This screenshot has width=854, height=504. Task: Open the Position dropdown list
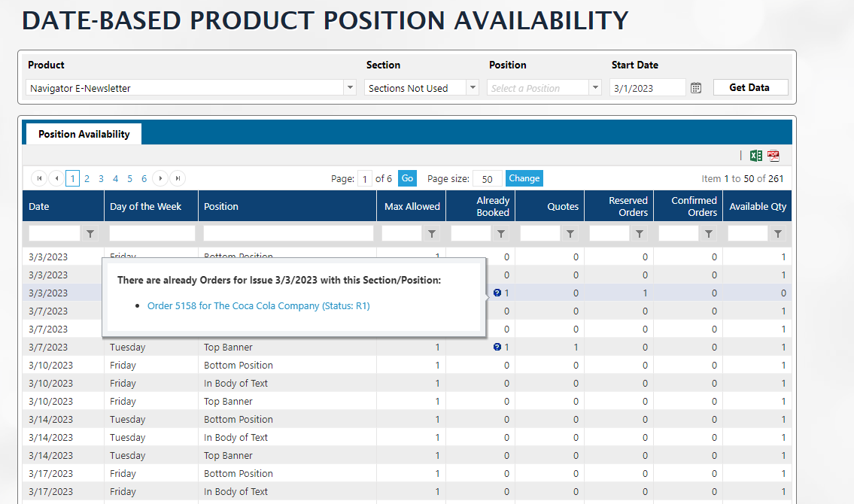(x=595, y=88)
